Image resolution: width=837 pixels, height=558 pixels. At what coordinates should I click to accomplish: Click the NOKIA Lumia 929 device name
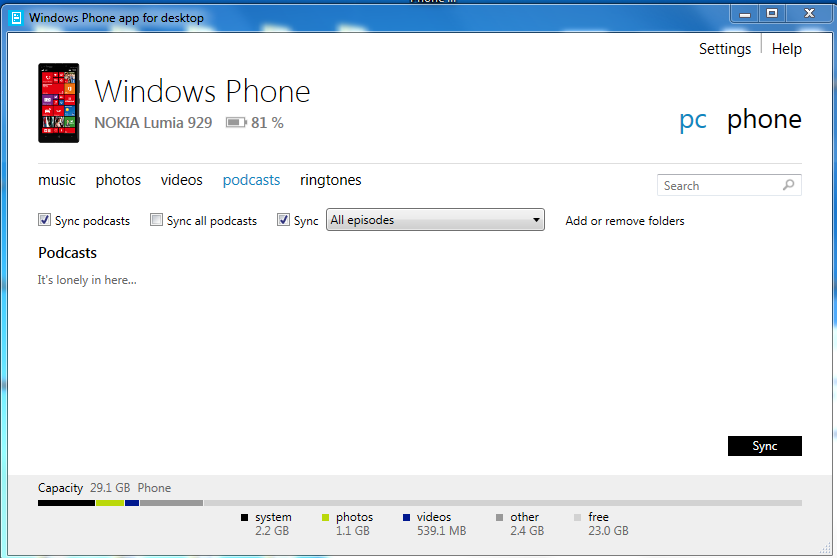153,123
